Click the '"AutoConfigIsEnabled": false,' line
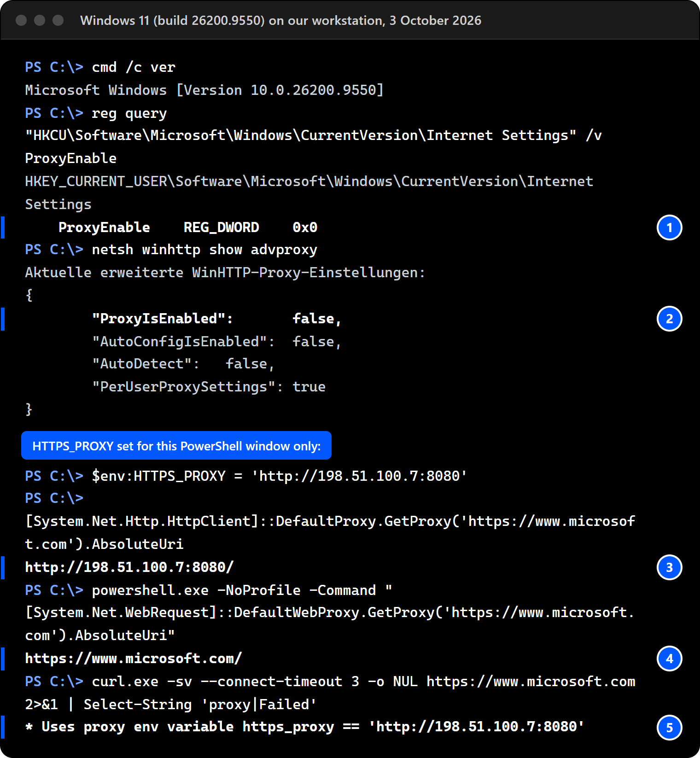 pyautogui.click(x=217, y=342)
